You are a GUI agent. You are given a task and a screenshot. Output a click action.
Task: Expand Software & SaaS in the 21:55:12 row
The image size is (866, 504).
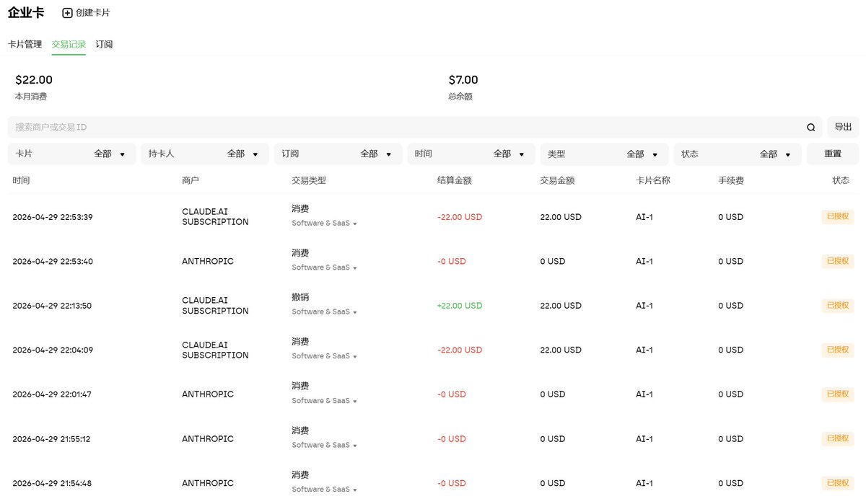click(325, 445)
